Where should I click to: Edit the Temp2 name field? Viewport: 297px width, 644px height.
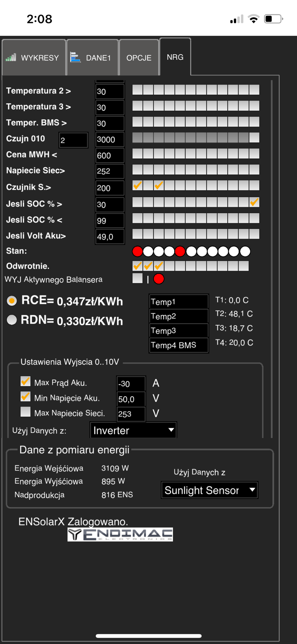(179, 316)
